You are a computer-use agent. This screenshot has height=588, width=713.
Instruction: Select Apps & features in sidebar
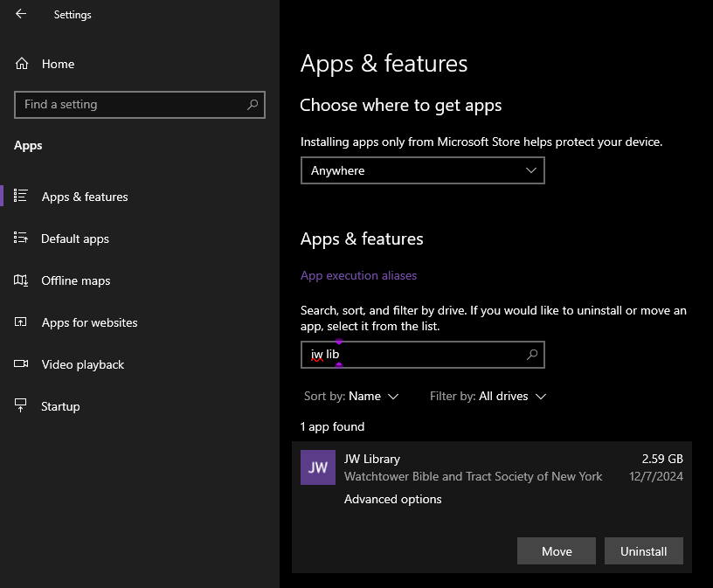[x=85, y=197]
